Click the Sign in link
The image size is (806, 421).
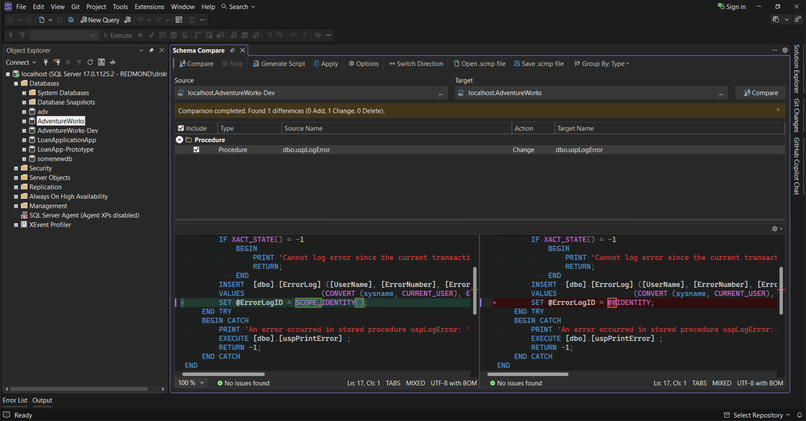(731, 7)
